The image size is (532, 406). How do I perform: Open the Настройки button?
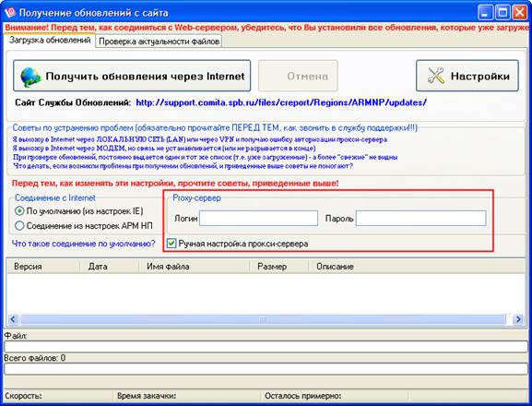point(467,76)
